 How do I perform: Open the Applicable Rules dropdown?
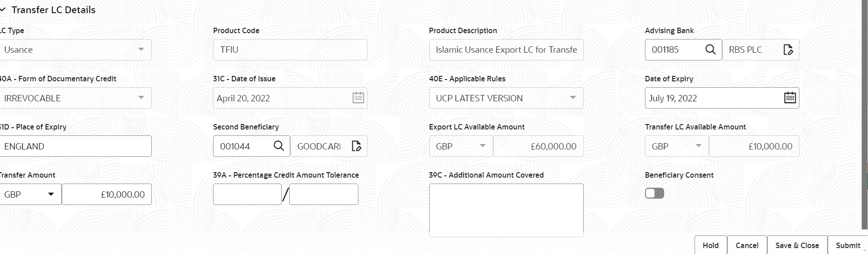[573, 98]
